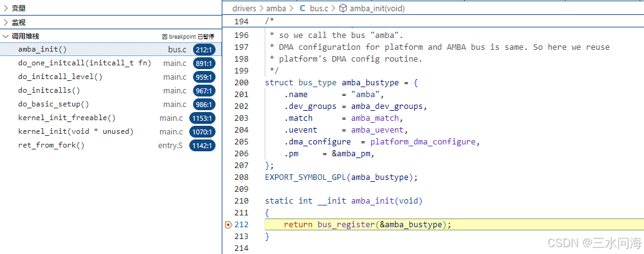Viewport: 644px width, 254px height.
Task: Open the bus.c breadcrumb
Action: pos(319,8)
